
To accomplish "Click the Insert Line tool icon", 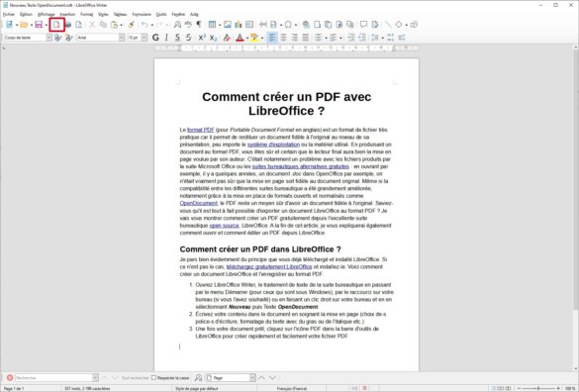I will click(x=388, y=25).
